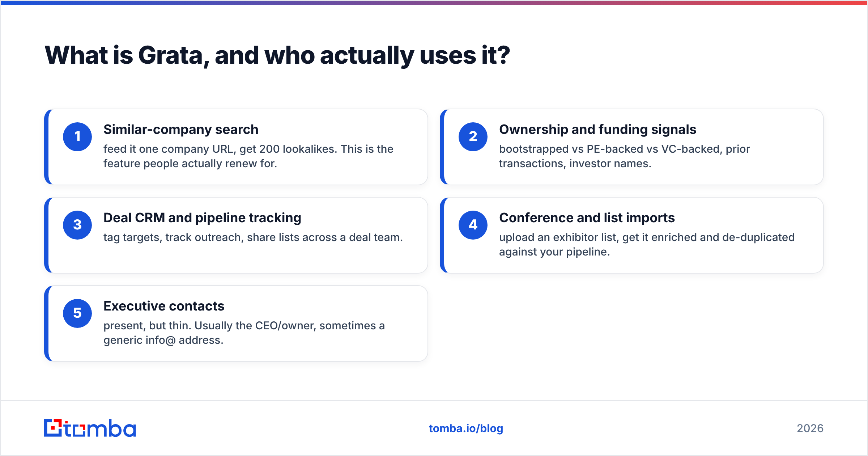Click the bootstrapped vs PE-backed description

click(625, 156)
